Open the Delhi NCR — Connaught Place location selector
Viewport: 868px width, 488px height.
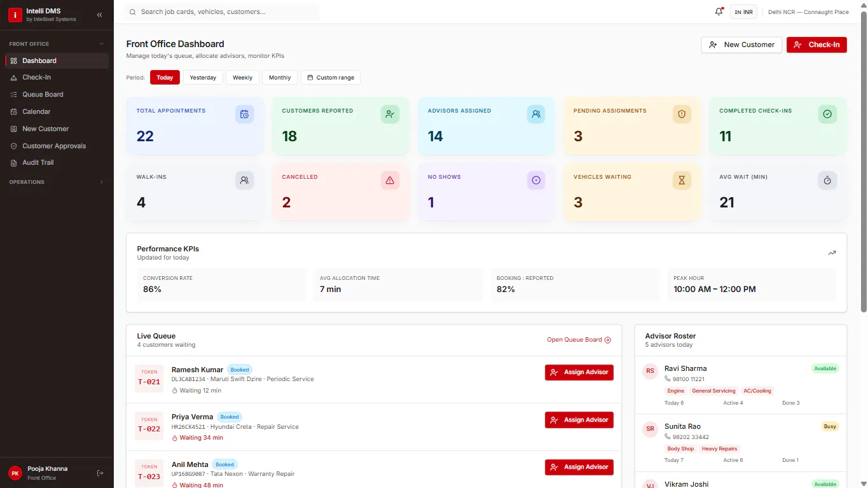[x=808, y=12]
